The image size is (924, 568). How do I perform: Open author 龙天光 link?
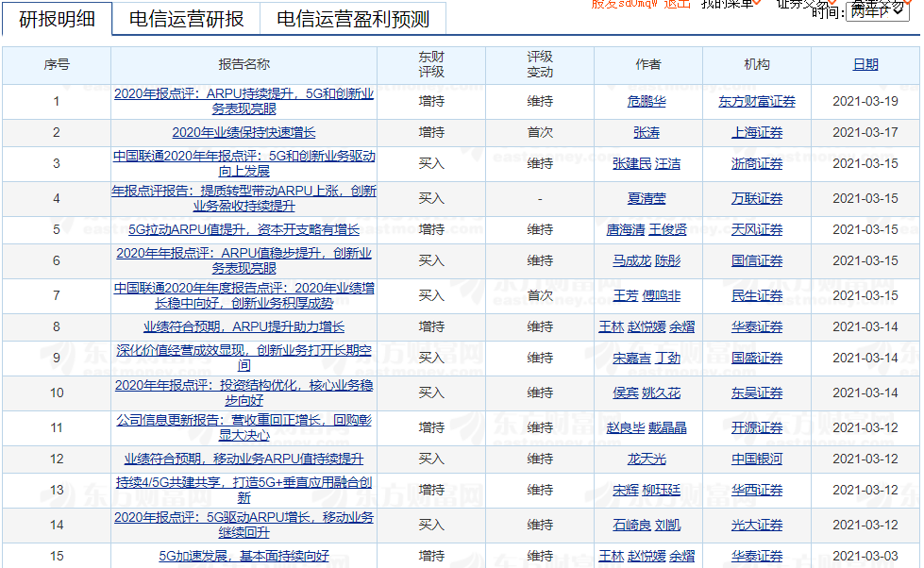pyautogui.click(x=647, y=459)
